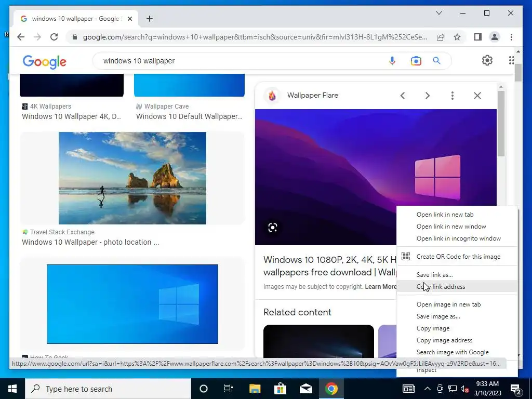
Task: Open the notification center icon
Action: click(516, 389)
